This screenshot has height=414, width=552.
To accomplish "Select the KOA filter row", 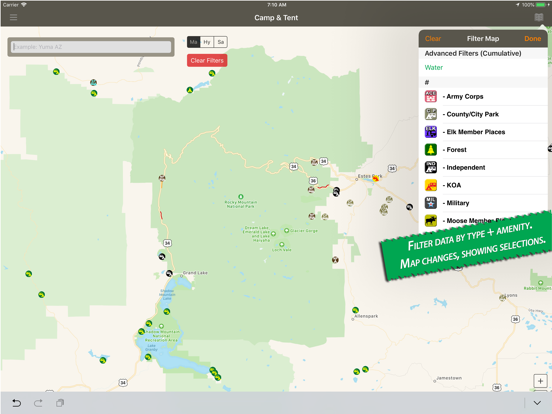I will [x=483, y=185].
